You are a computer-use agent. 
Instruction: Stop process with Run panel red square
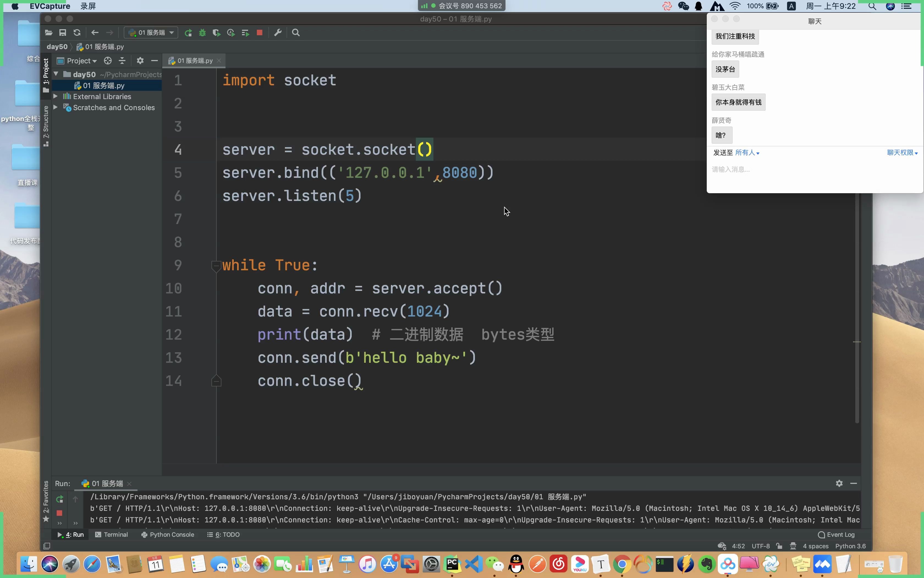[x=60, y=513]
